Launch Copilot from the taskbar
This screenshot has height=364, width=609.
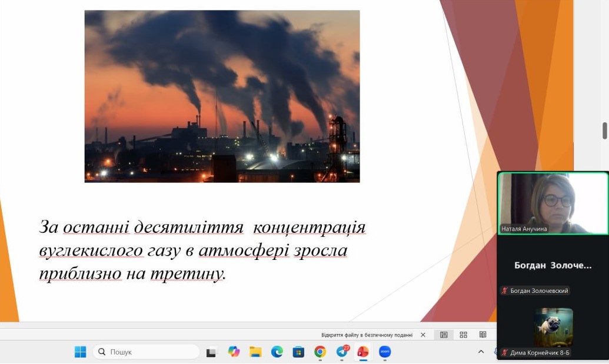pos(234,352)
